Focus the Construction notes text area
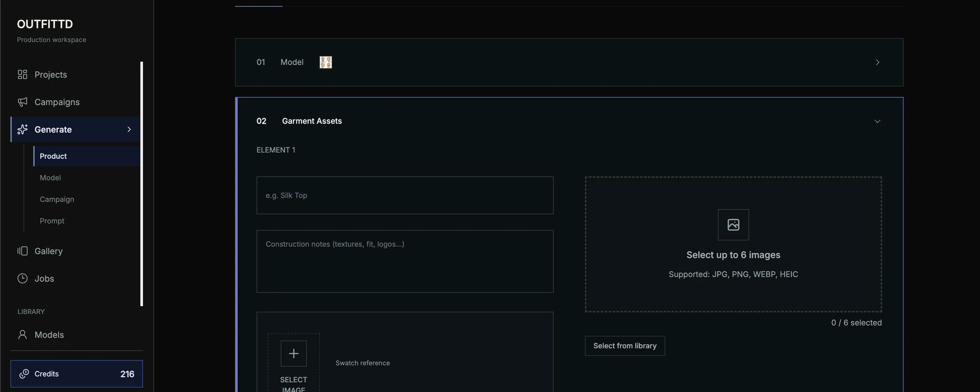 (x=405, y=261)
